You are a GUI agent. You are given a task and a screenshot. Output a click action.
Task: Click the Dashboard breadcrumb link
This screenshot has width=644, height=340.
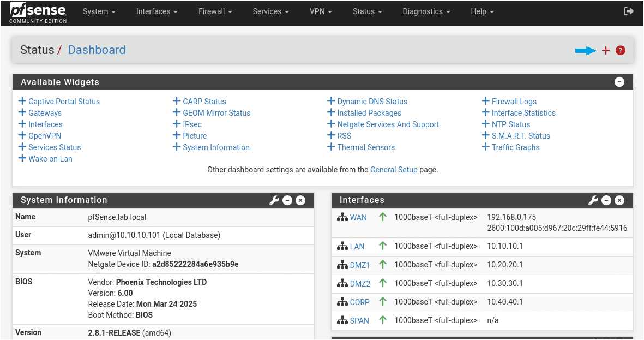pos(97,50)
